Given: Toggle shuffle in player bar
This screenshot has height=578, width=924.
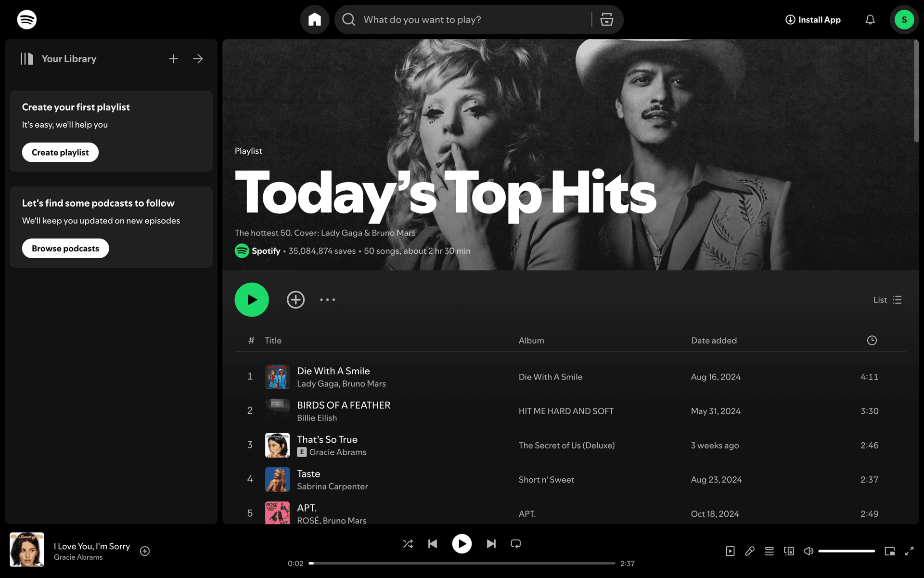Looking at the screenshot, I should (x=408, y=544).
